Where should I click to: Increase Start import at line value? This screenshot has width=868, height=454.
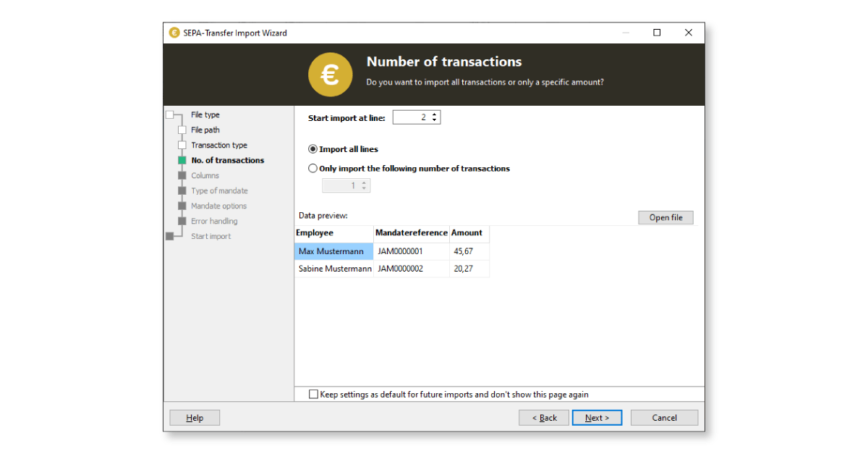(434, 114)
